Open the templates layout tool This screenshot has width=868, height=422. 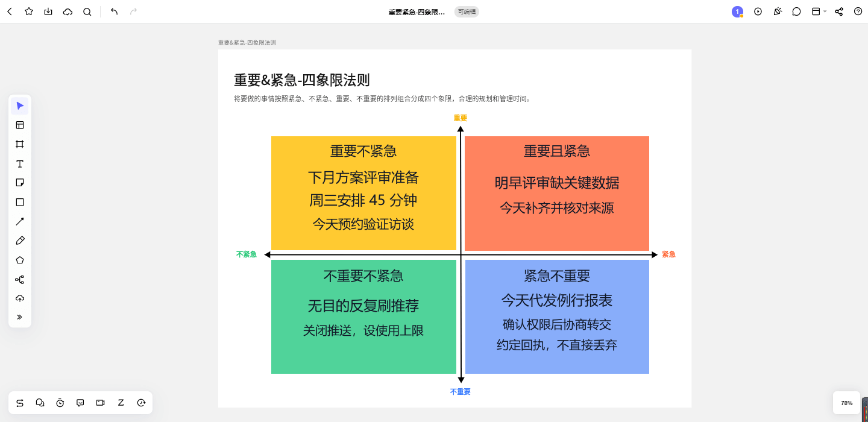click(20, 125)
